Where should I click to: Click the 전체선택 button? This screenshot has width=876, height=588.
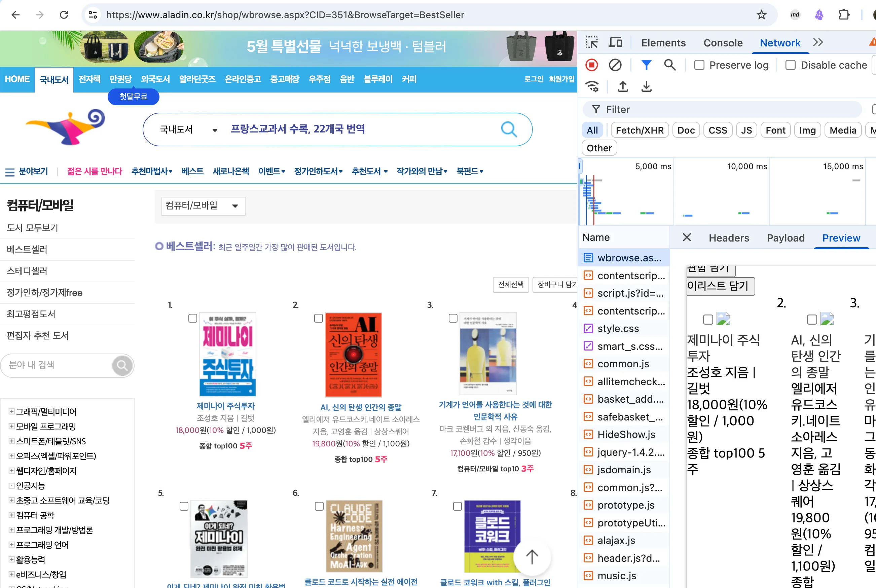click(x=510, y=285)
